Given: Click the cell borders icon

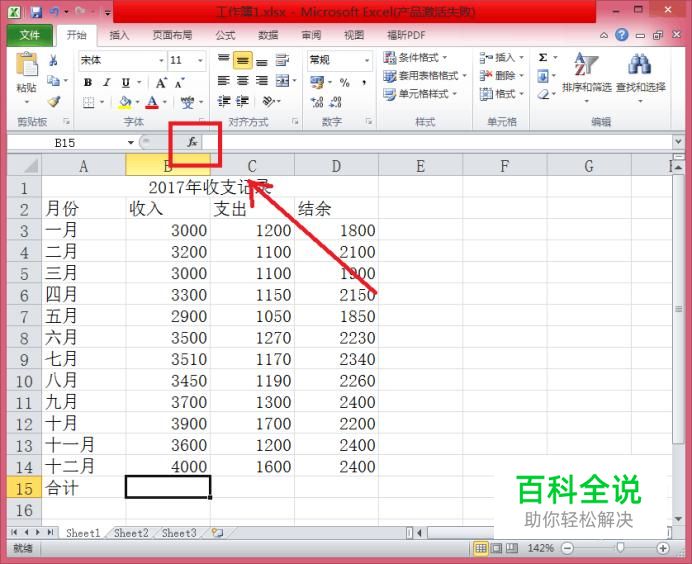Looking at the screenshot, I should point(89,102).
